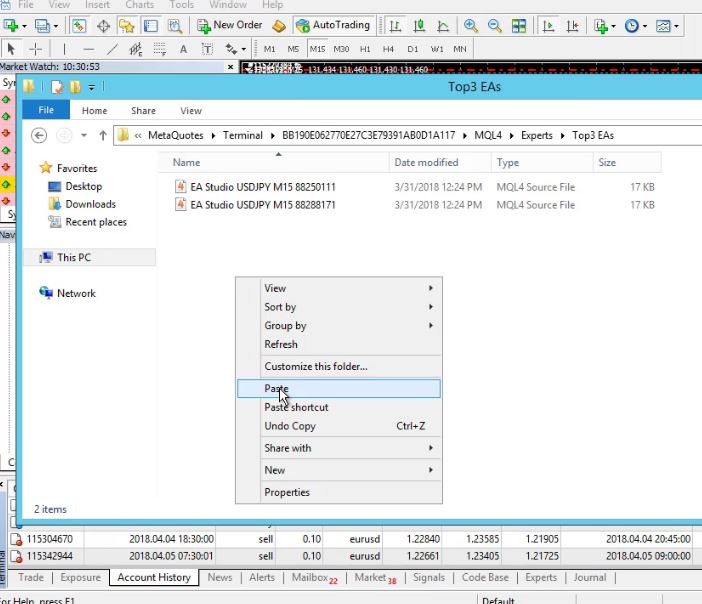Screen dimensions: 702x604
Task: Expand the Indicators list dropdown arrow
Action: pyautogui.click(x=613, y=26)
